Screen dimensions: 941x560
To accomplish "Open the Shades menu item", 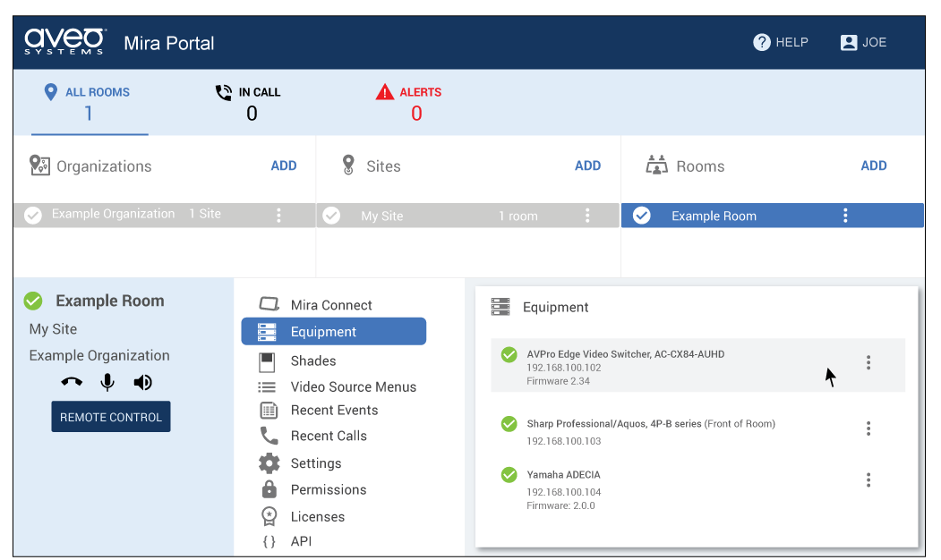I will pyautogui.click(x=312, y=361).
